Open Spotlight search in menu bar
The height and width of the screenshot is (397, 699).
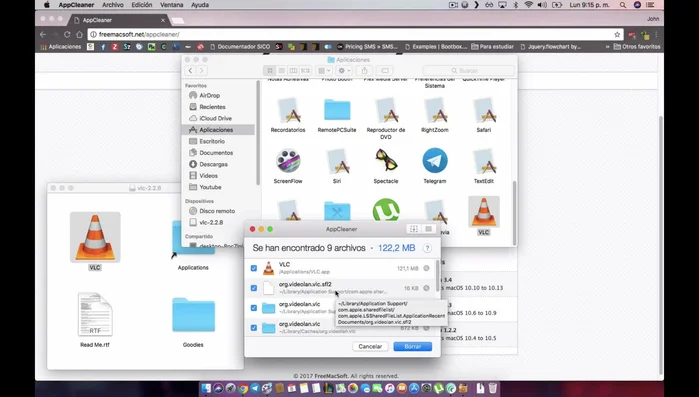click(622, 5)
